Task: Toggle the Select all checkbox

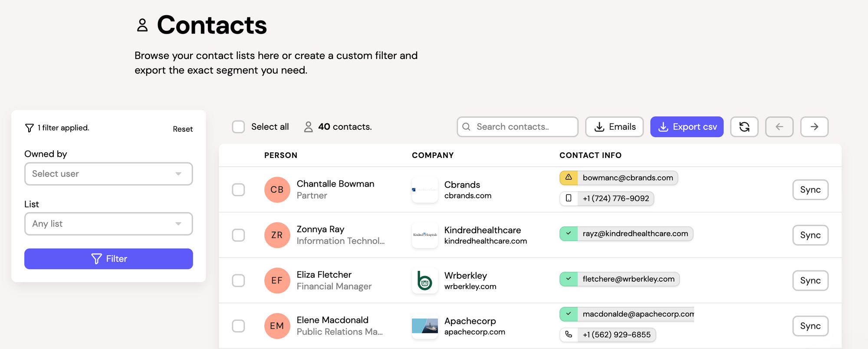Action: pyautogui.click(x=238, y=127)
